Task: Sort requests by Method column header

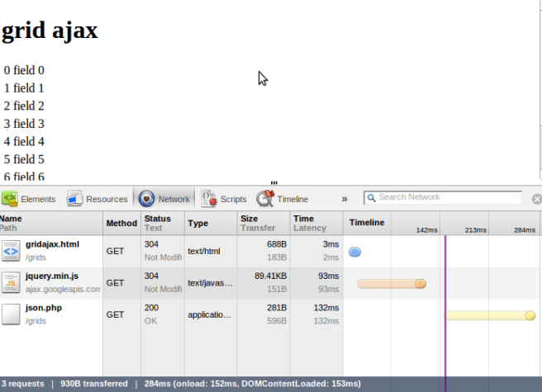Action: (x=121, y=223)
